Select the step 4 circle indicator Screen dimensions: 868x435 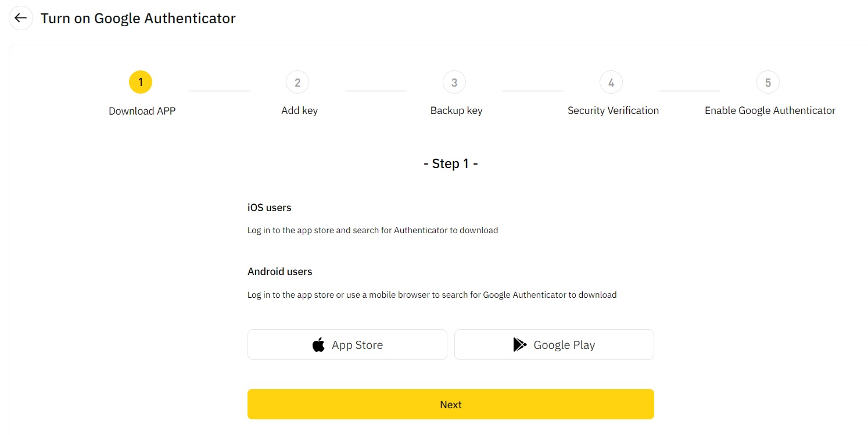click(611, 82)
